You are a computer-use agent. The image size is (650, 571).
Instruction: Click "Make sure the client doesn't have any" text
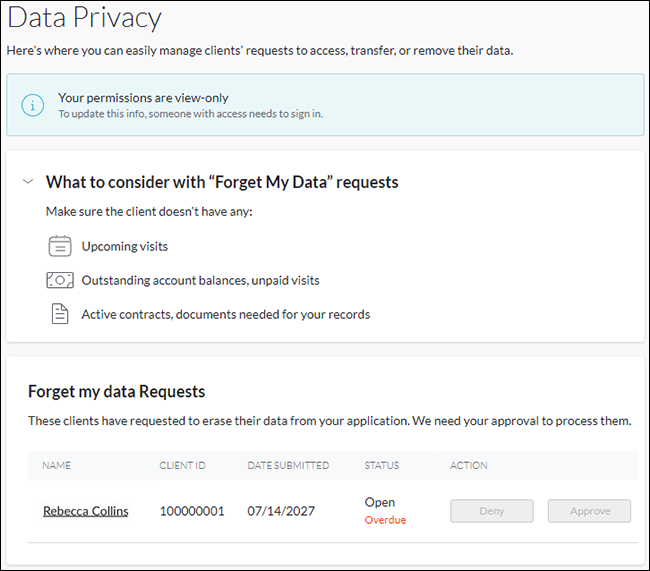[x=149, y=211]
